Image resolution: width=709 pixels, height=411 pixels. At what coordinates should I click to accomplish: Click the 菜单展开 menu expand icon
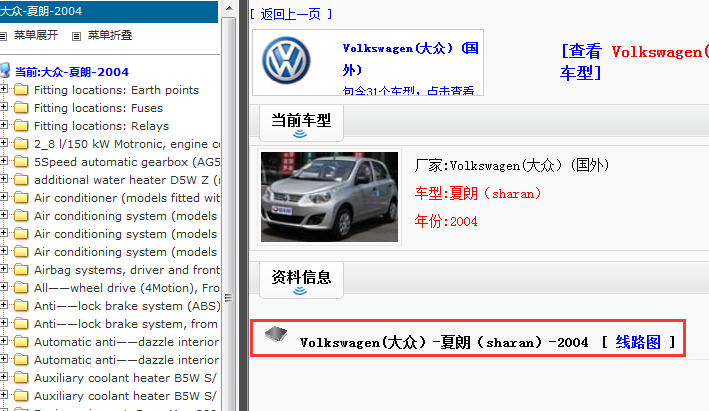click(x=3, y=36)
